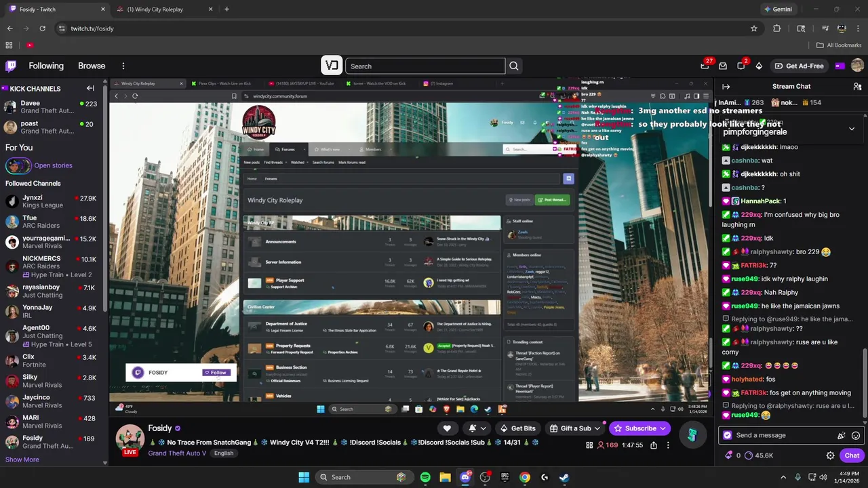Open the Chrome extensions puzzle icon

pyautogui.click(x=777, y=28)
